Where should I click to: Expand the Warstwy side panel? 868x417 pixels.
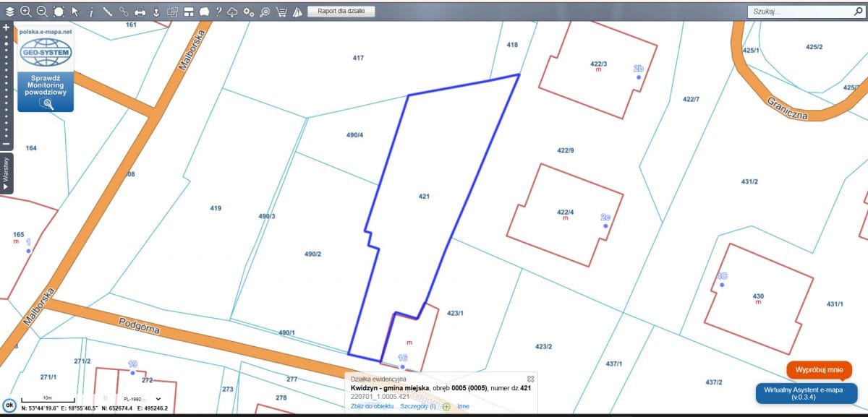(6, 173)
